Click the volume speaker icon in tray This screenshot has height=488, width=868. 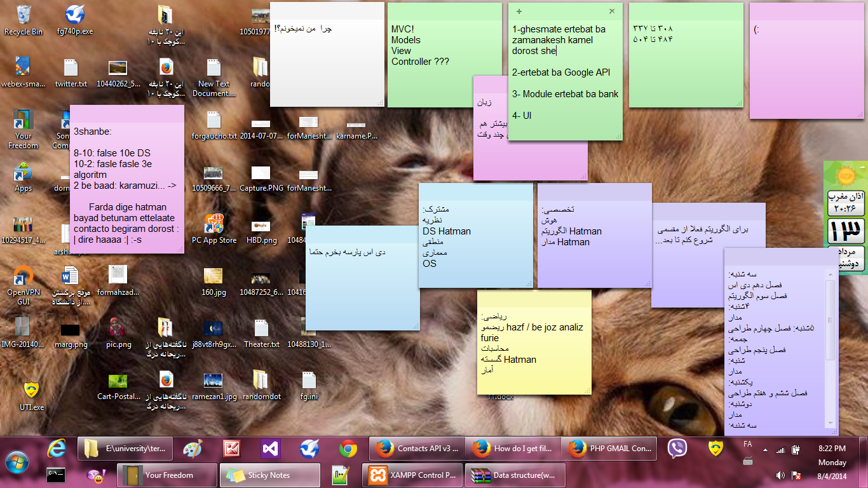click(x=780, y=475)
